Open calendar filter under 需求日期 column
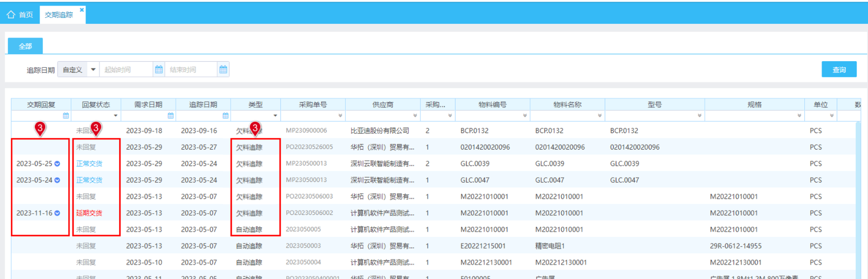Viewport: 868px width, 279px height. click(x=171, y=116)
